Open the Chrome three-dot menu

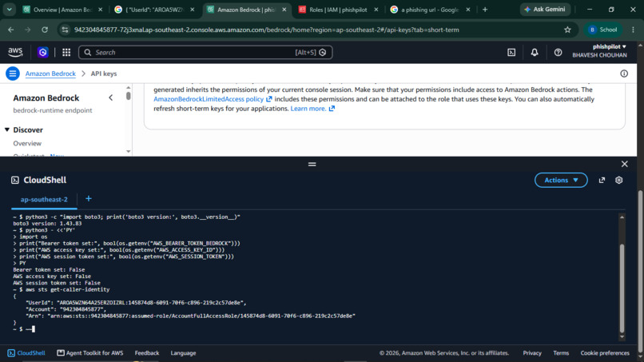tap(633, 30)
